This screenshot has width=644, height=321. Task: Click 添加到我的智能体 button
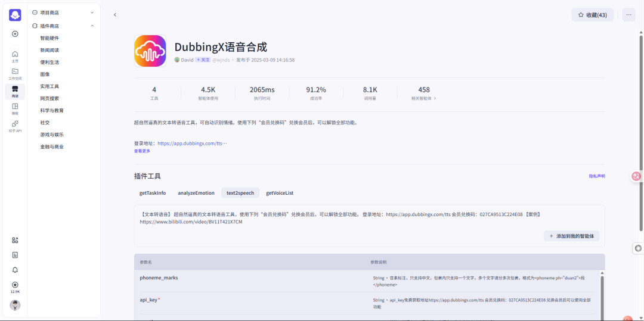point(571,236)
